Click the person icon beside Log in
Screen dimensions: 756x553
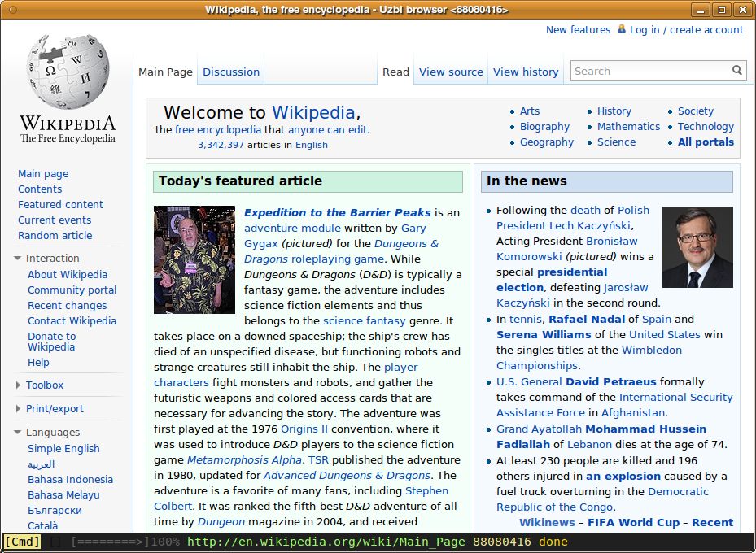621,29
